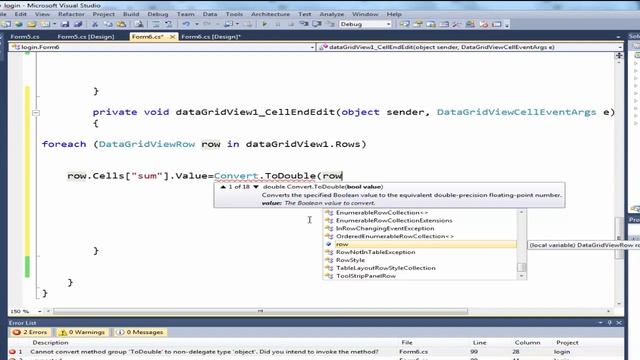
Task: Open the Refactor menu
Action: click(x=71, y=14)
